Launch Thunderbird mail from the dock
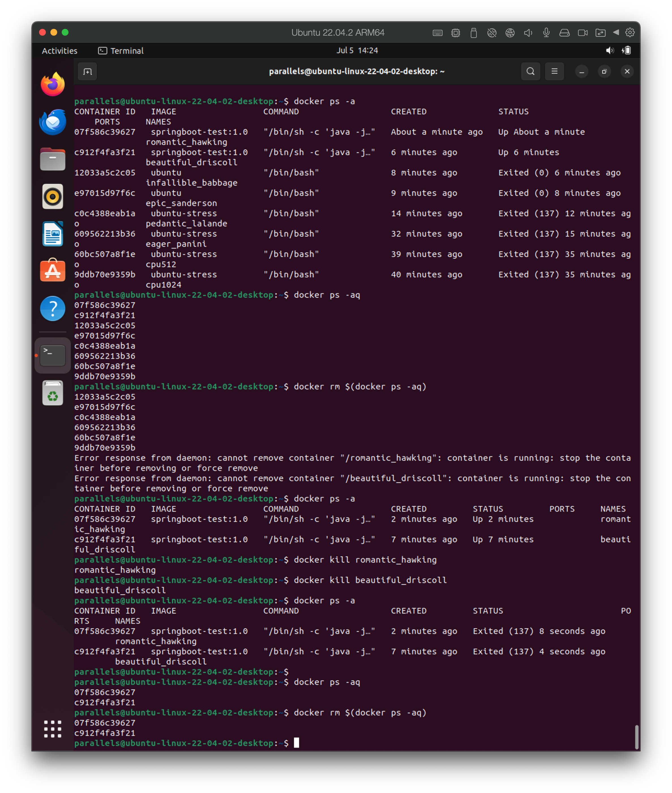Screen dimensions: 672x793 click(x=53, y=121)
